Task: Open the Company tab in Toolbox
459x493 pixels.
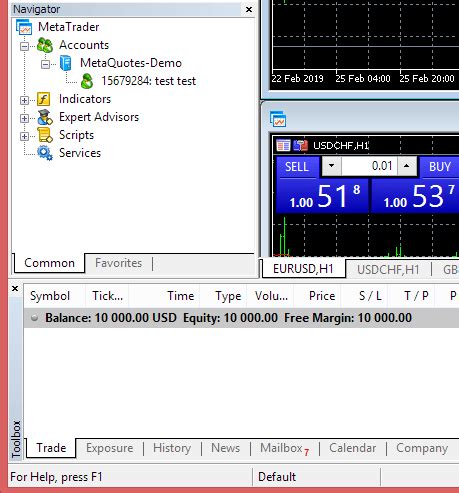Action: [422, 448]
